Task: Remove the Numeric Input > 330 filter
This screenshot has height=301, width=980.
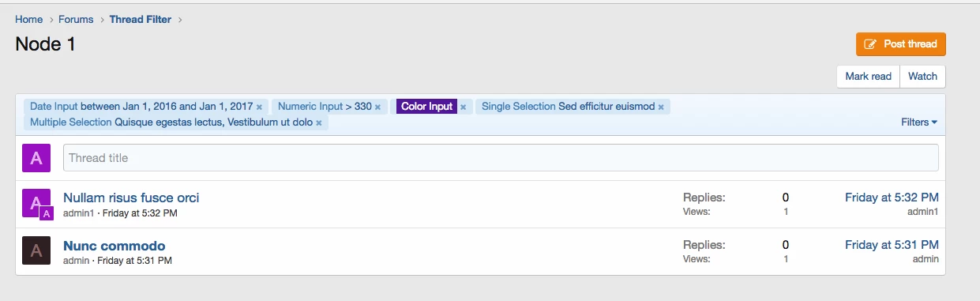Action: point(378,107)
